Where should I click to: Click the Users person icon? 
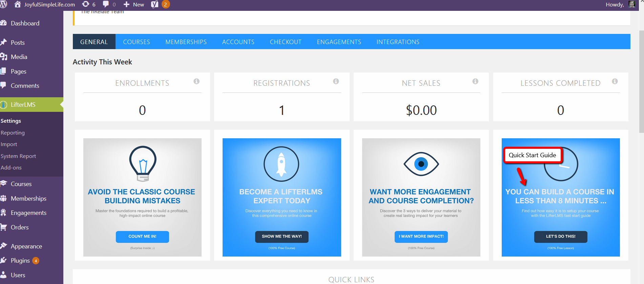(3, 275)
